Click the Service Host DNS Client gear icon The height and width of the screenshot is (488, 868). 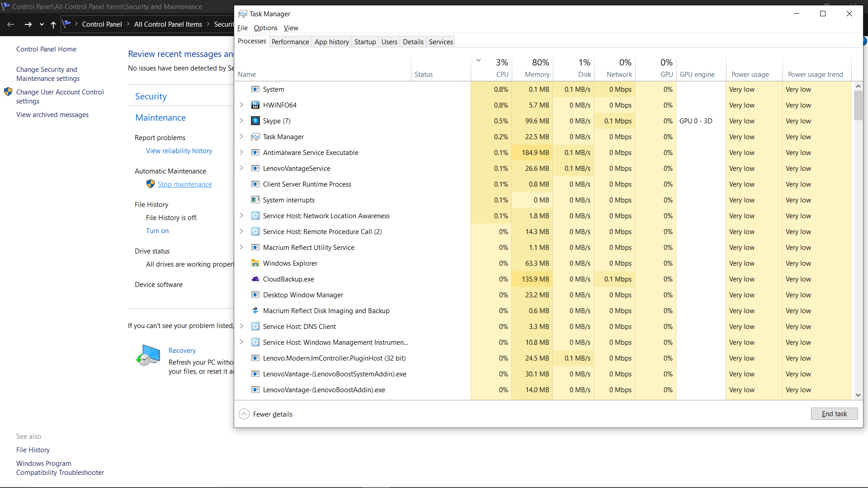[255, 327]
